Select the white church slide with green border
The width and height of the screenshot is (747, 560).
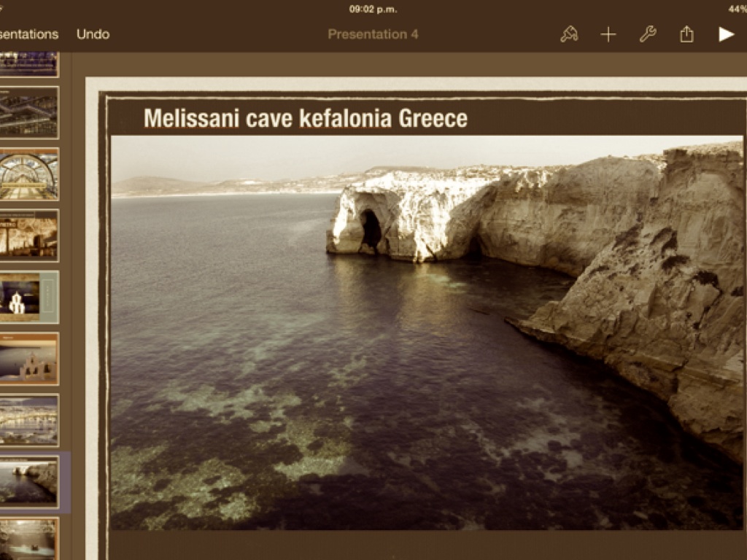point(28,297)
